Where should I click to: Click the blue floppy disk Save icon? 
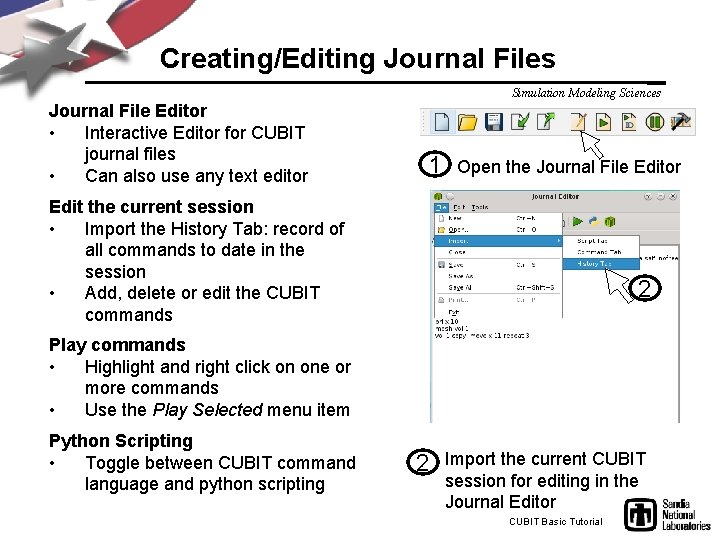[x=493, y=123]
